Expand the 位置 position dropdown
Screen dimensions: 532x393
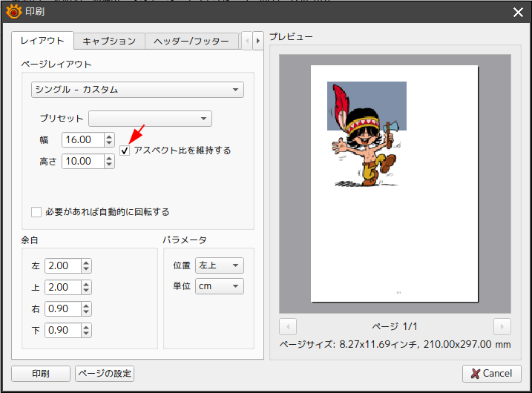(x=219, y=265)
